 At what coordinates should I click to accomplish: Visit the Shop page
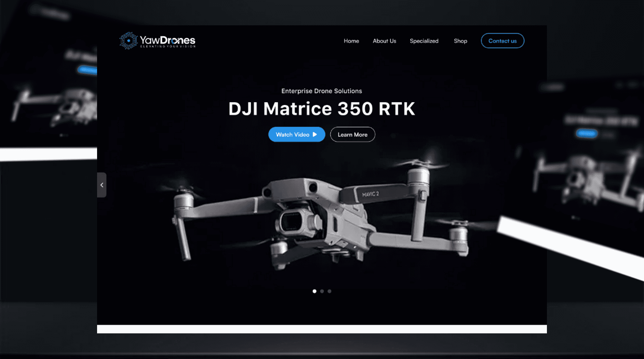pos(460,41)
